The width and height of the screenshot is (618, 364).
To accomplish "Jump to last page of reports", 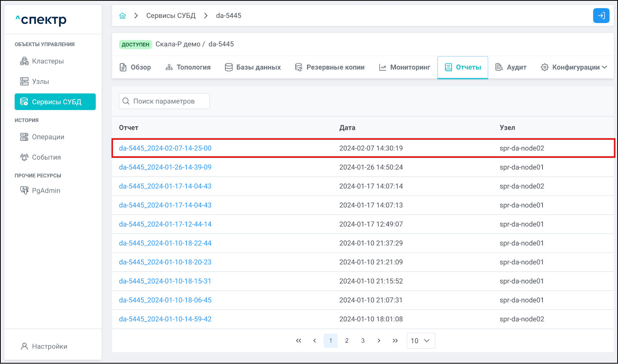I will (x=395, y=341).
